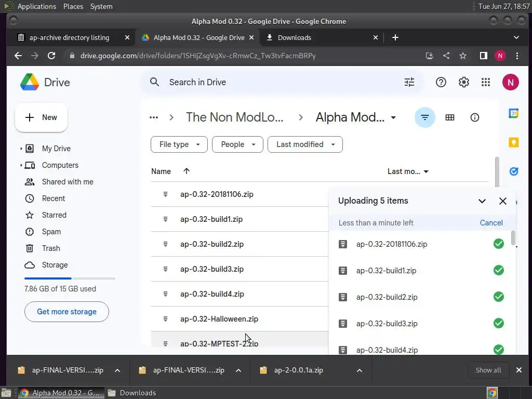
Task: Open the File type filter dropdown
Action: pyautogui.click(x=179, y=144)
